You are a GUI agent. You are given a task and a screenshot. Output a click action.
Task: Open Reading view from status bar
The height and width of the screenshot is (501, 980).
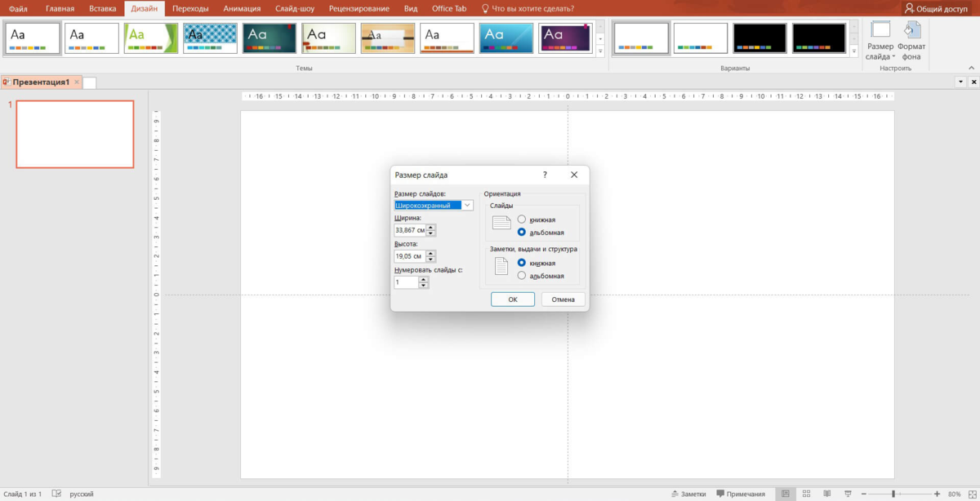(x=827, y=494)
